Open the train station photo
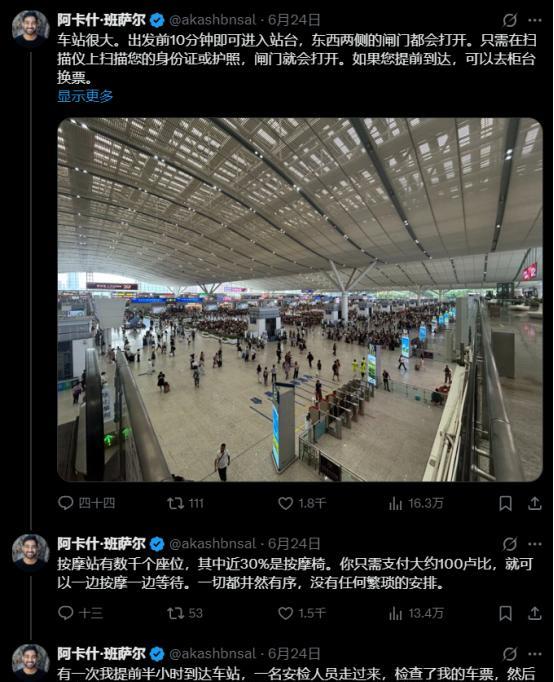The image size is (554, 682). [x=300, y=299]
